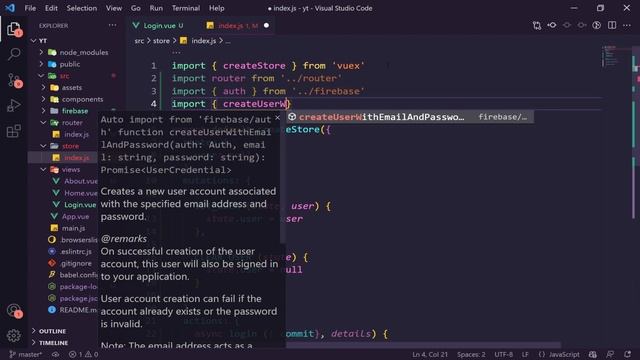Expand the assets folder

(x=44, y=87)
